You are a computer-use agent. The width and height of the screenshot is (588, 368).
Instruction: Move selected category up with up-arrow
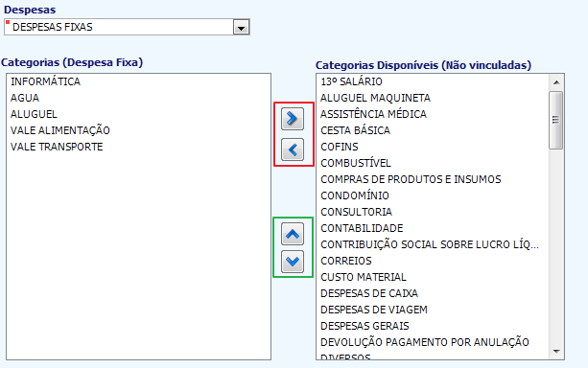pyautogui.click(x=293, y=234)
